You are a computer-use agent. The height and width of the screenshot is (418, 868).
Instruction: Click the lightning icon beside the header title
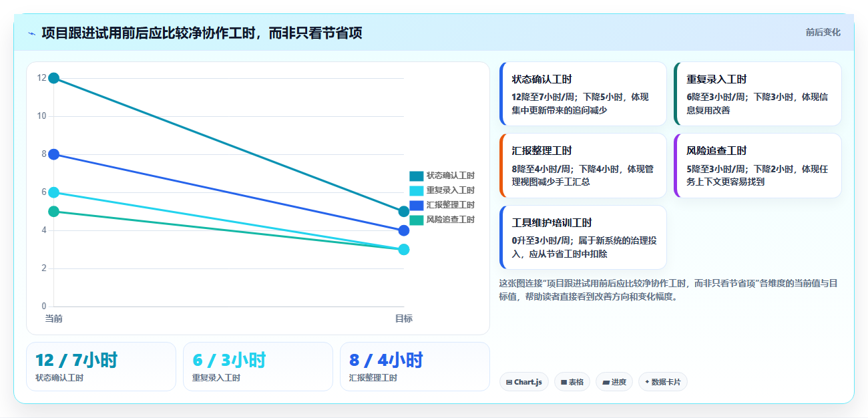tap(31, 33)
